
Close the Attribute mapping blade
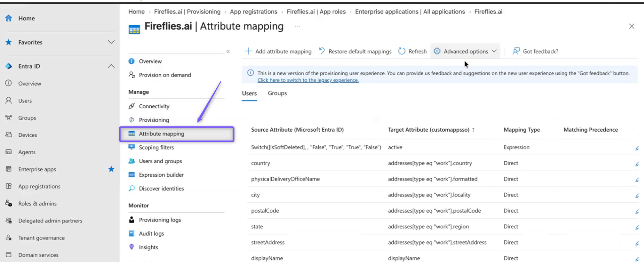coord(632,26)
